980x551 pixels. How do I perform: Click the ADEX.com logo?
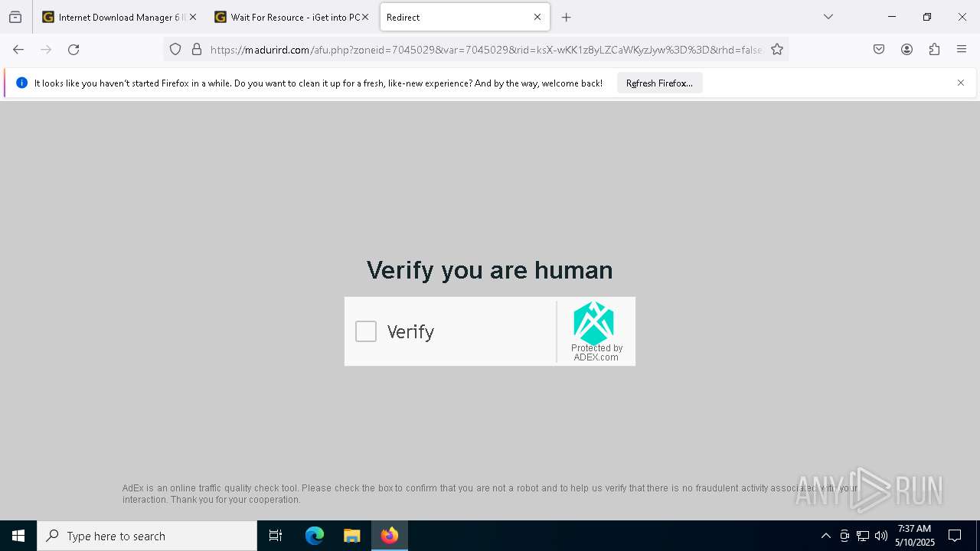pyautogui.click(x=593, y=323)
